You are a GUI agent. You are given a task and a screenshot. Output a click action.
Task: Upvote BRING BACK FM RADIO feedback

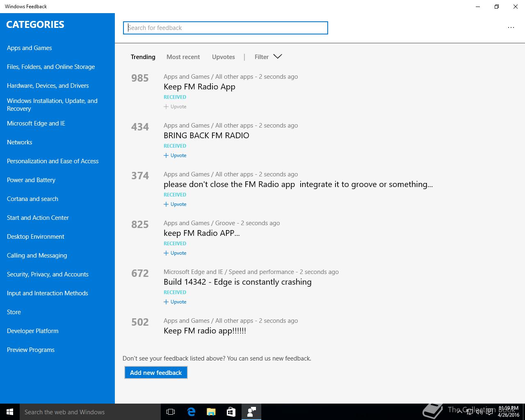(x=175, y=155)
